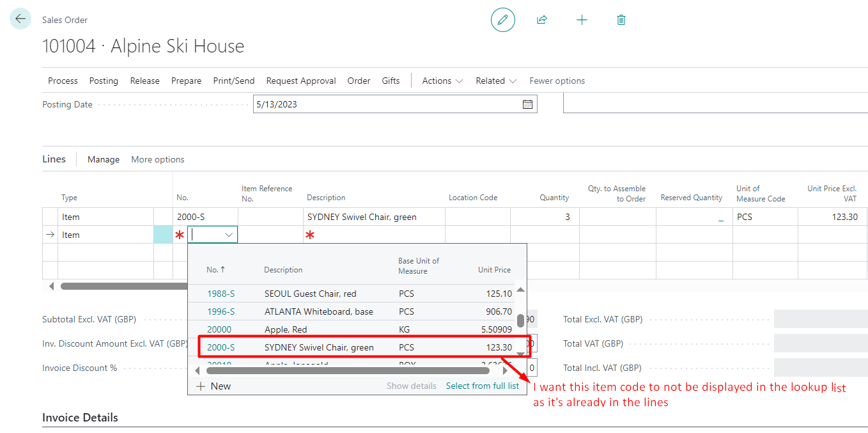Click More options in Lines
This screenshot has width=868, height=433.
pos(158,159)
